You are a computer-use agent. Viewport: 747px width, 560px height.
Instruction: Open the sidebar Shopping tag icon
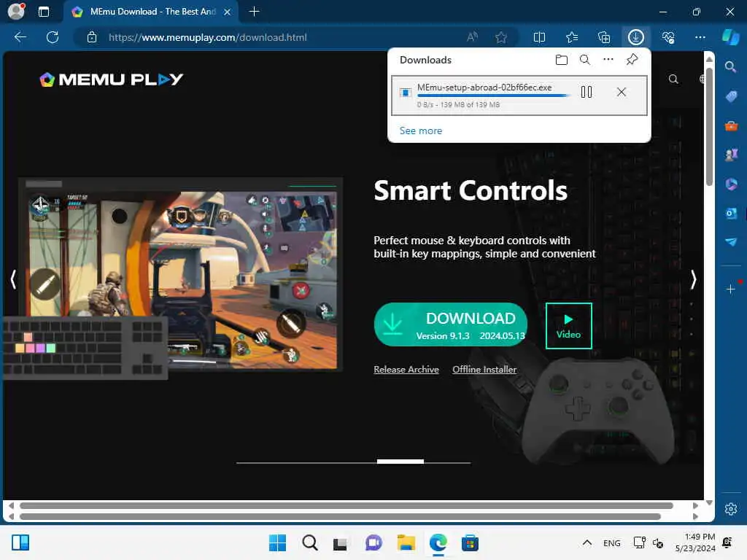[730, 97]
